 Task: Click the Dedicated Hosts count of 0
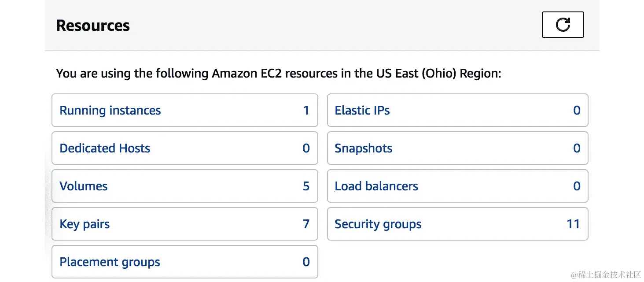click(306, 148)
